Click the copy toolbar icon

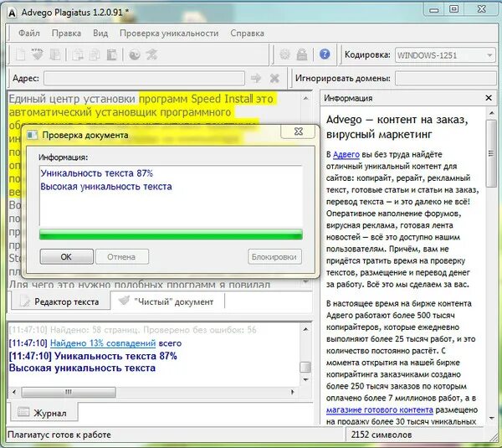(x=95, y=54)
